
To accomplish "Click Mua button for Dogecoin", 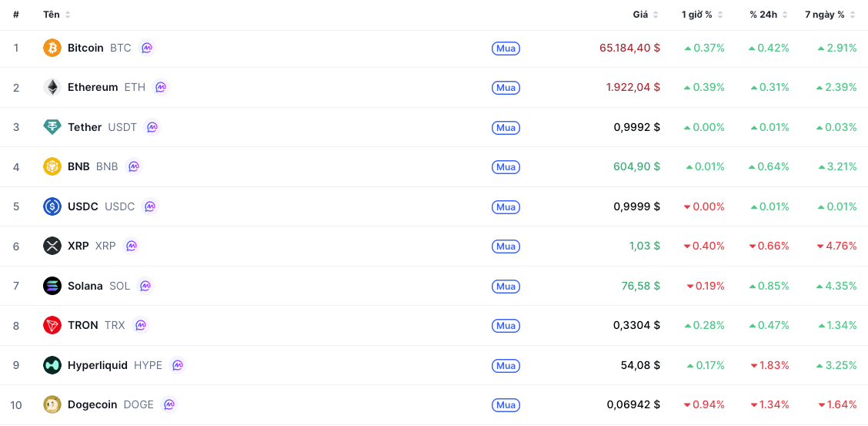I will pos(506,405).
